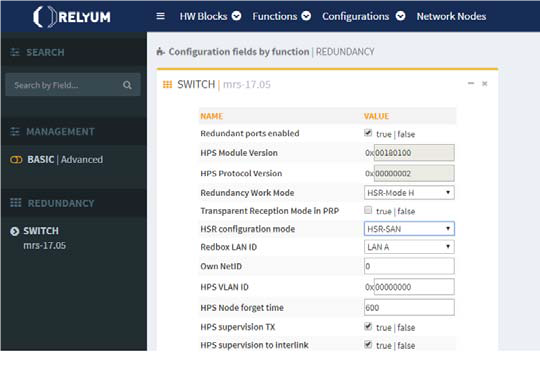
Task: Click the orange grid icon next to SWITCH title
Action: tap(167, 84)
